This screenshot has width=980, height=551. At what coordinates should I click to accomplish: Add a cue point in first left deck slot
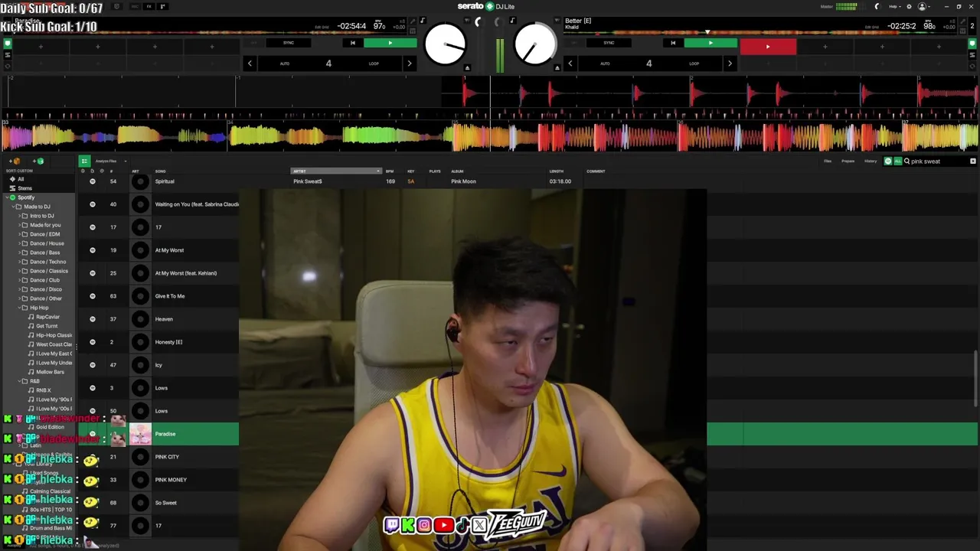click(41, 47)
